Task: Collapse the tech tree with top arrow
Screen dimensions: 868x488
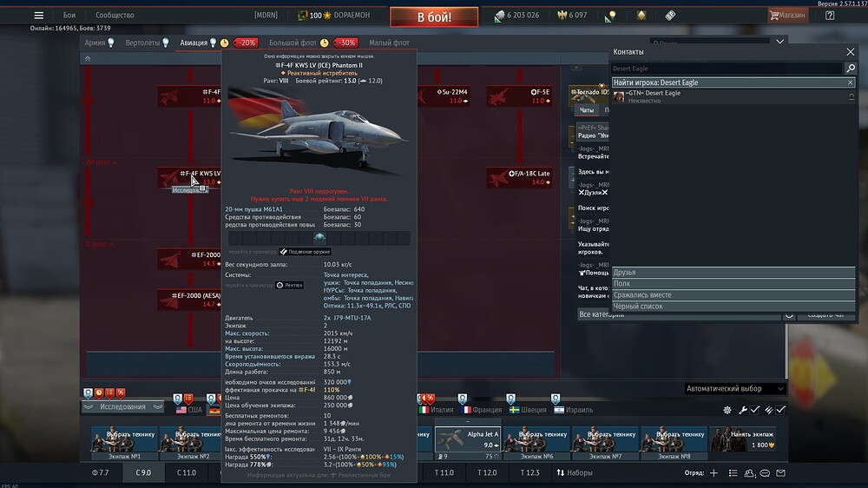Action: (x=88, y=58)
